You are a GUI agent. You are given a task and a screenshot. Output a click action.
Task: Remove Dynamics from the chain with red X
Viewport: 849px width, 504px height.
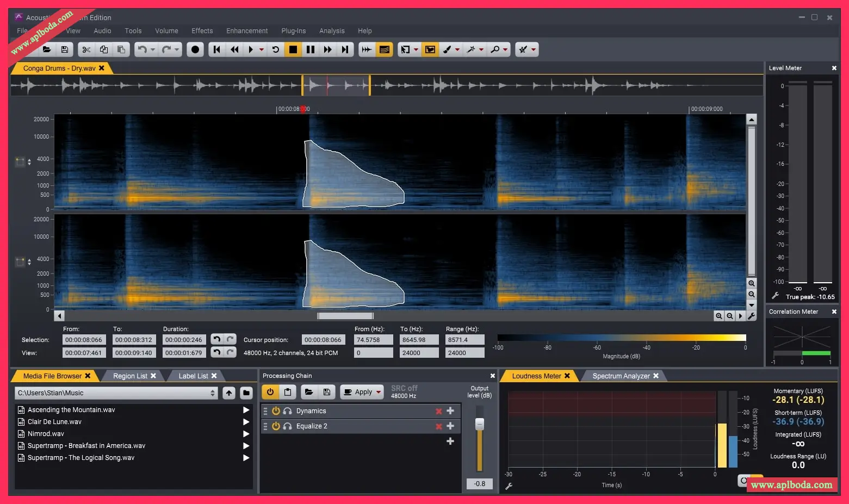click(438, 411)
